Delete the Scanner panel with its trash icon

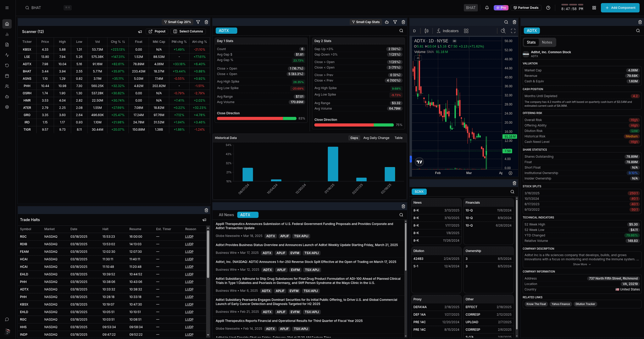coord(206,22)
